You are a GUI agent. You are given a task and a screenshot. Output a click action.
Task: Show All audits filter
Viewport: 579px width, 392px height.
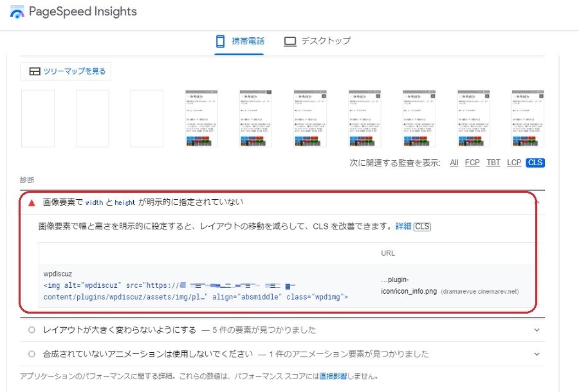pos(454,163)
